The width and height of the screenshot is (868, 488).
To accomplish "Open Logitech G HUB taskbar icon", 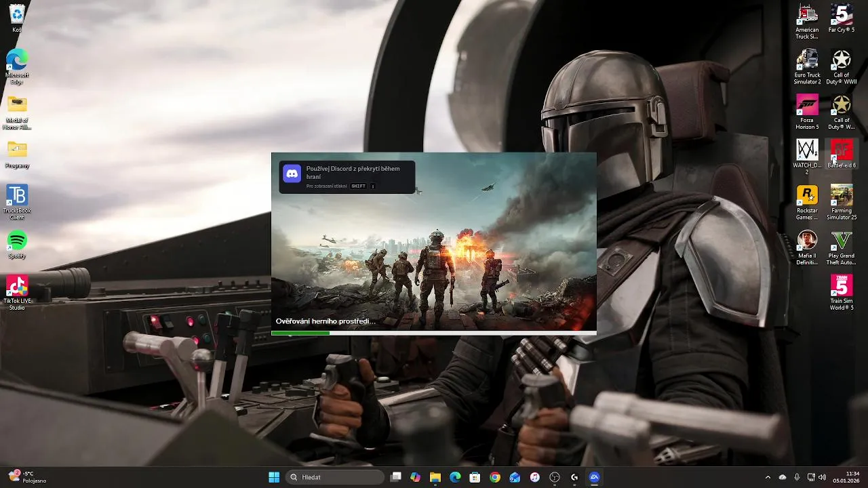I will click(574, 477).
